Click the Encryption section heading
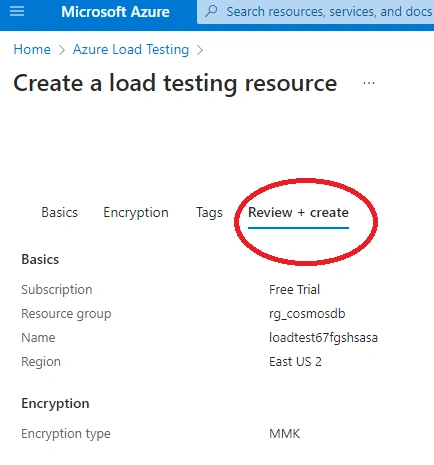Screen dimensions: 434x465 (55, 403)
